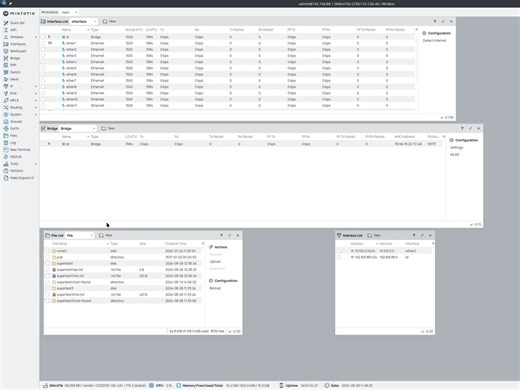Image resolution: width=520 pixels, height=390 pixels.
Task: Sort Address List by Network column
Action: pos(386,244)
